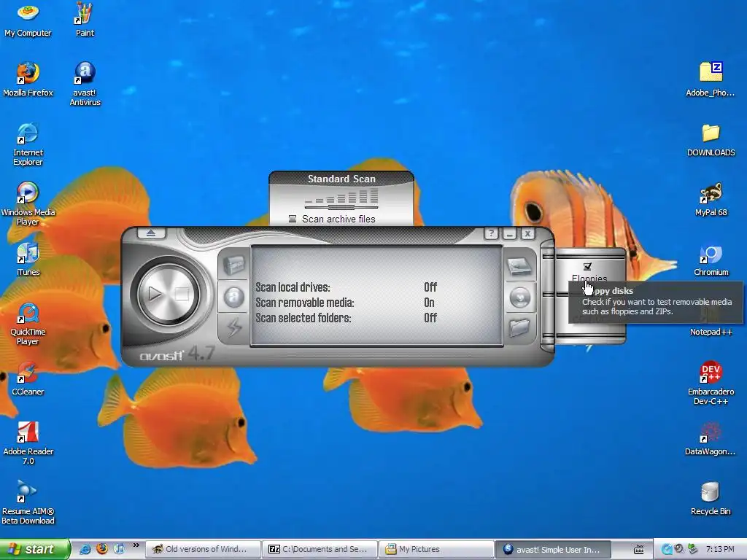Switch to Old versions of Wind... taskbar window
747x560 pixels.
tap(203, 549)
